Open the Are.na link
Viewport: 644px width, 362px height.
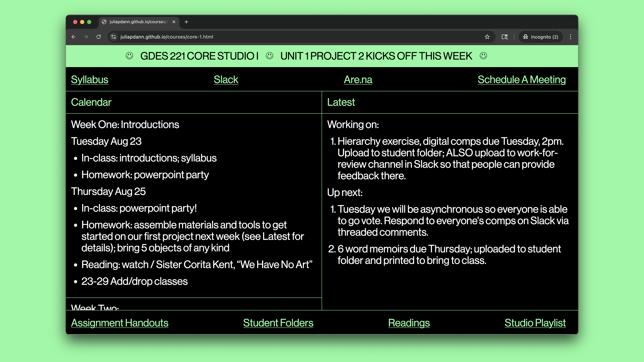[358, 79]
